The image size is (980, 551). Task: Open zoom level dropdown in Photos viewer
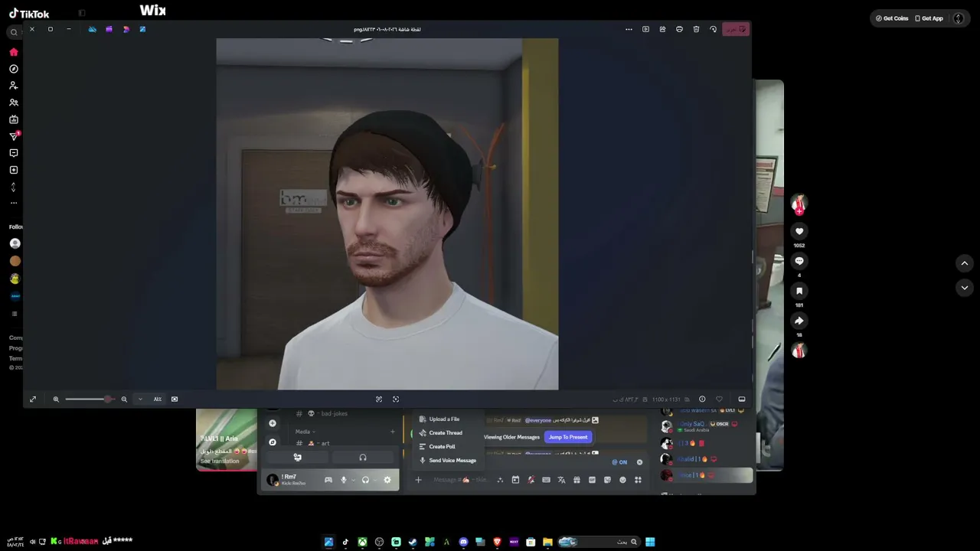(x=140, y=399)
